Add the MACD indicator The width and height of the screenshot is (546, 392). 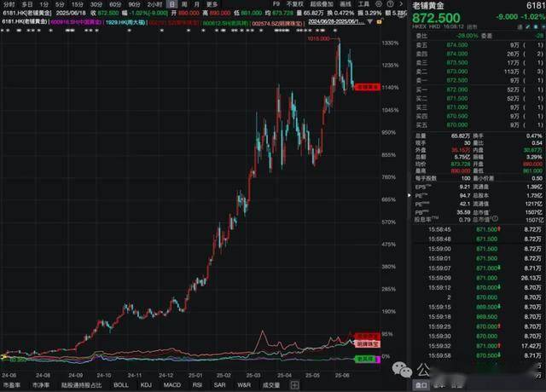(x=172, y=385)
